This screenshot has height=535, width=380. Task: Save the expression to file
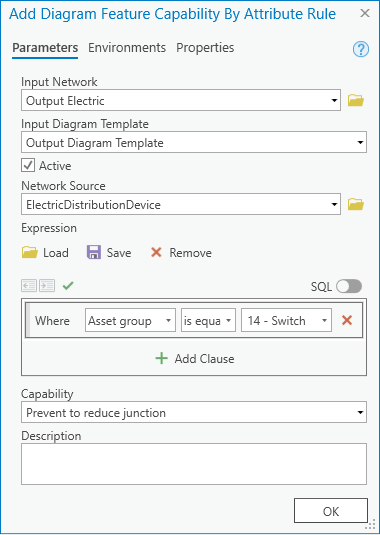pos(109,253)
